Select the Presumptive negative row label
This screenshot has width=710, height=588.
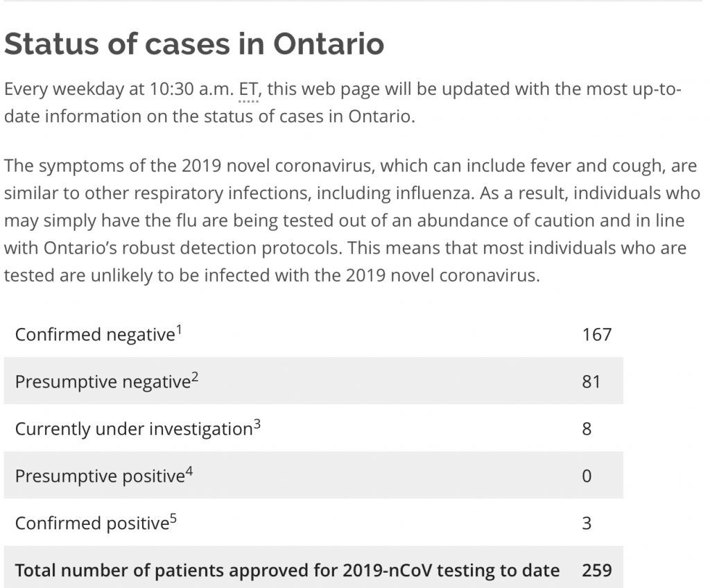pos(103,382)
